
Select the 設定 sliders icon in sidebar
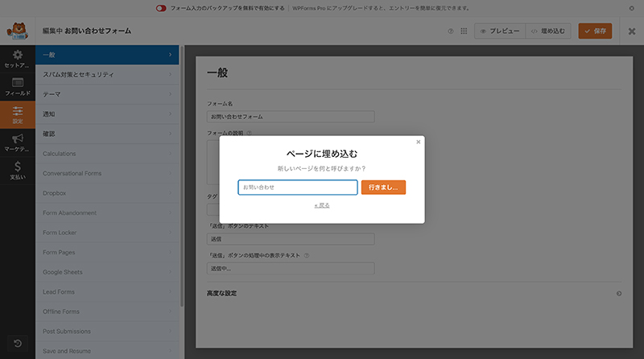tap(17, 115)
